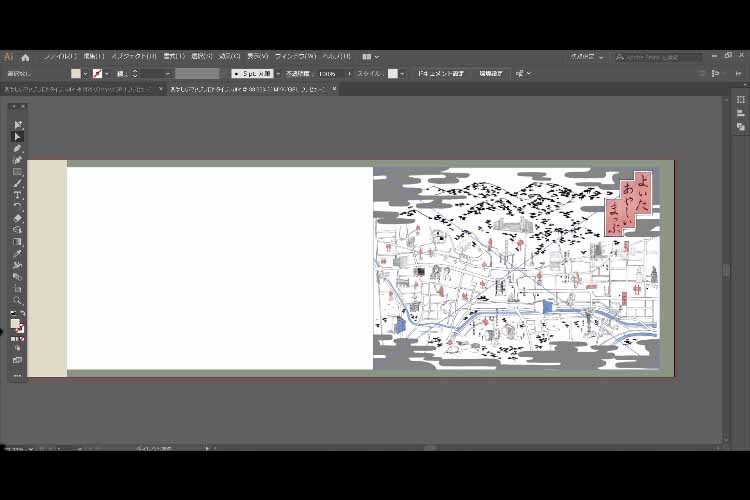Select the Rectangle shape tool

click(18, 172)
